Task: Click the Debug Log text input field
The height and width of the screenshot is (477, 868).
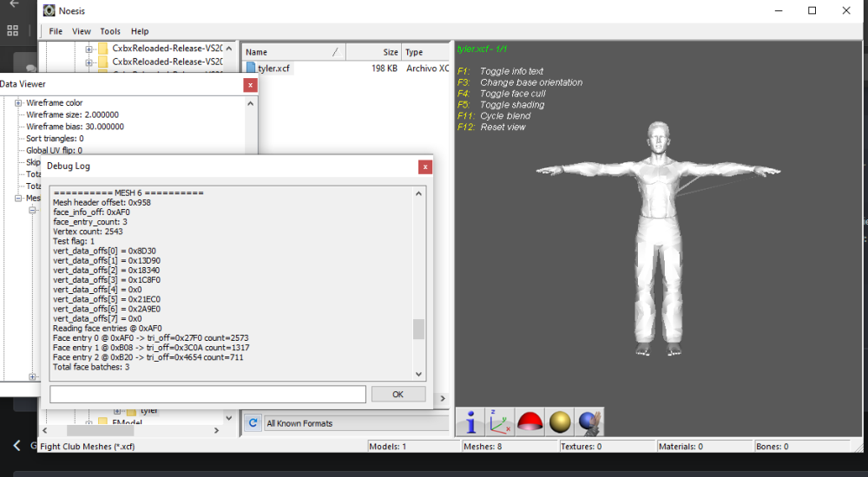Action: [207, 394]
